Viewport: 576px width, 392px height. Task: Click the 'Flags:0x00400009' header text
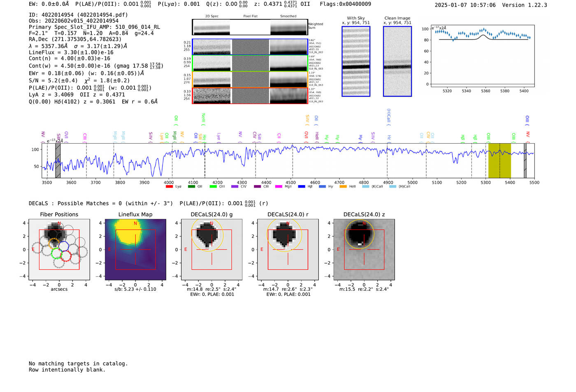coord(346,4)
